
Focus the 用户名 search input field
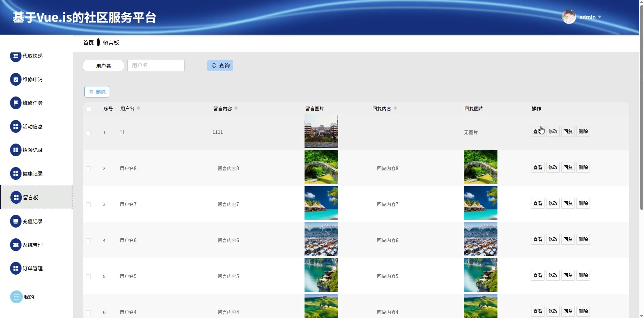(156, 66)
